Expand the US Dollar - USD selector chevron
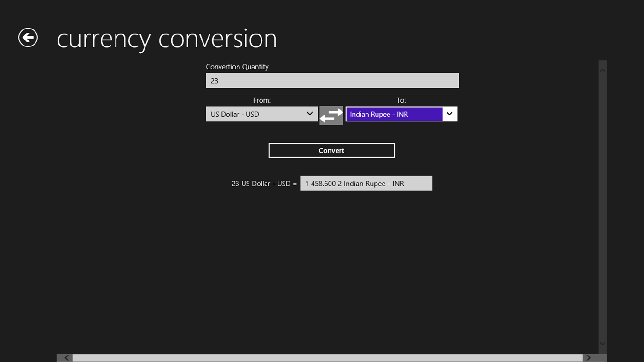Screen dimensions: 644x362 (309, 114)
